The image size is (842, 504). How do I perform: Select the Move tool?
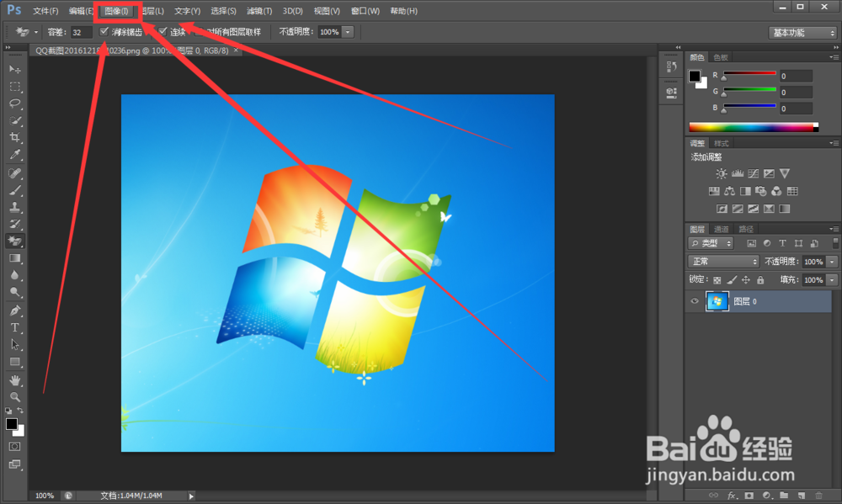pyautogui.click(x=14, y=69)
